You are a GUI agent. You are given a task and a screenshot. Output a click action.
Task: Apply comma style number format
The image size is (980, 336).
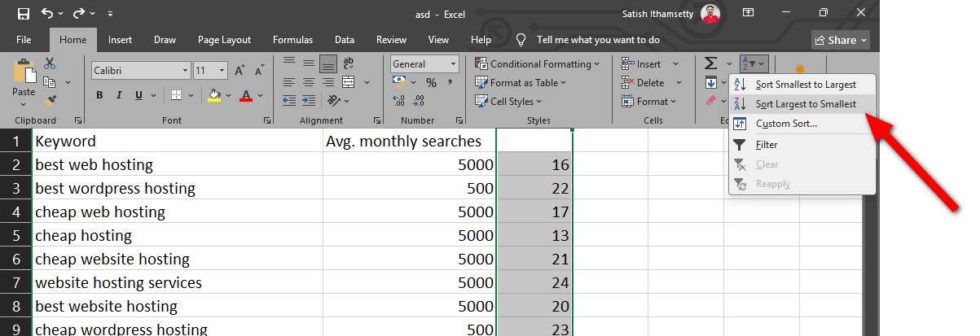pos(449,82)
